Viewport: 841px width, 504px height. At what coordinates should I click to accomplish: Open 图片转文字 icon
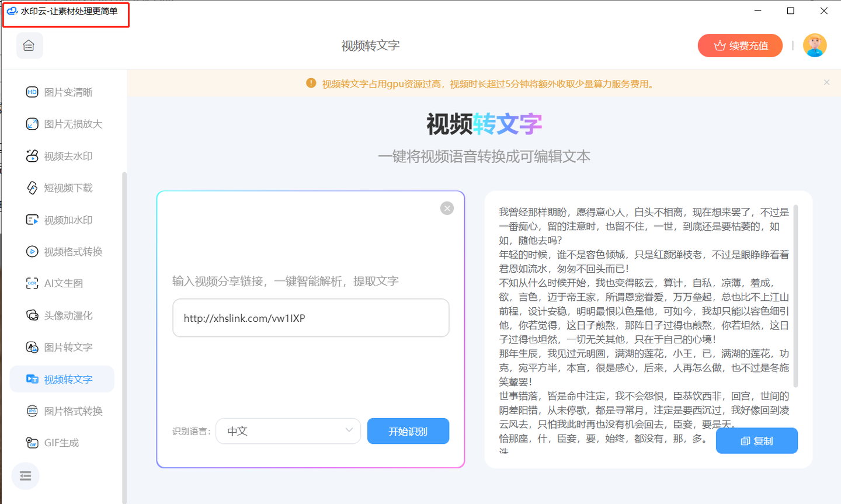(x=32, y=347)
